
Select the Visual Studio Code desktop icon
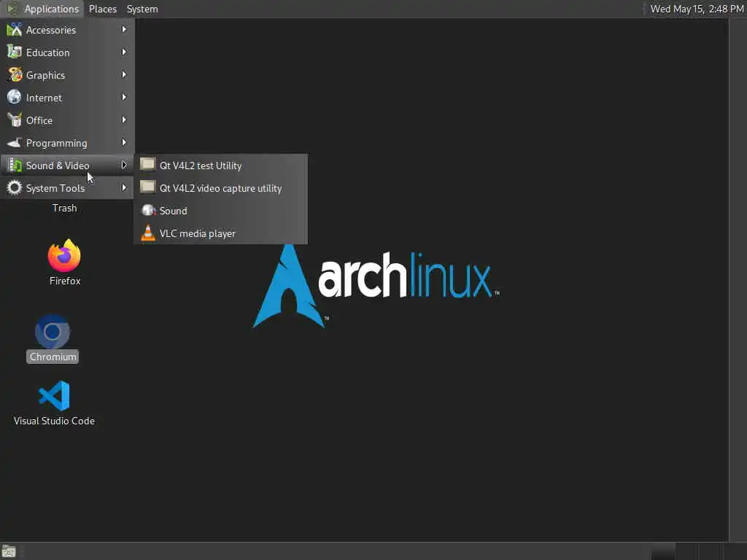54,395
